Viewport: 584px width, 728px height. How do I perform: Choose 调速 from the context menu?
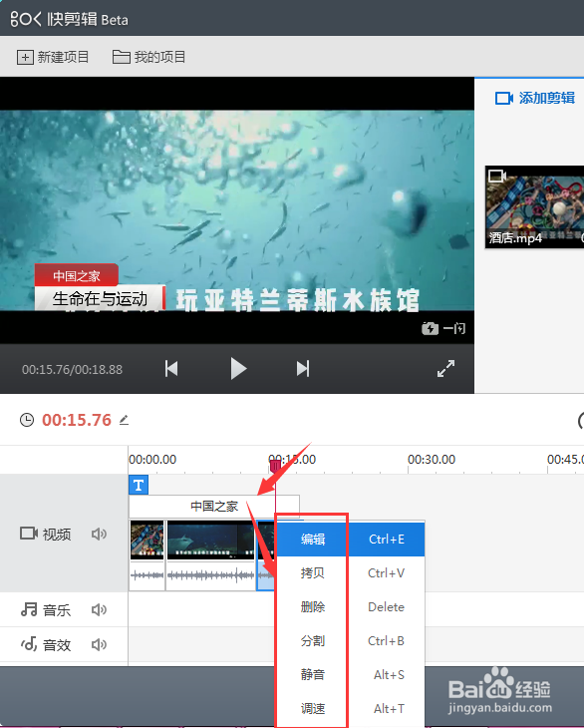point(350,708)
